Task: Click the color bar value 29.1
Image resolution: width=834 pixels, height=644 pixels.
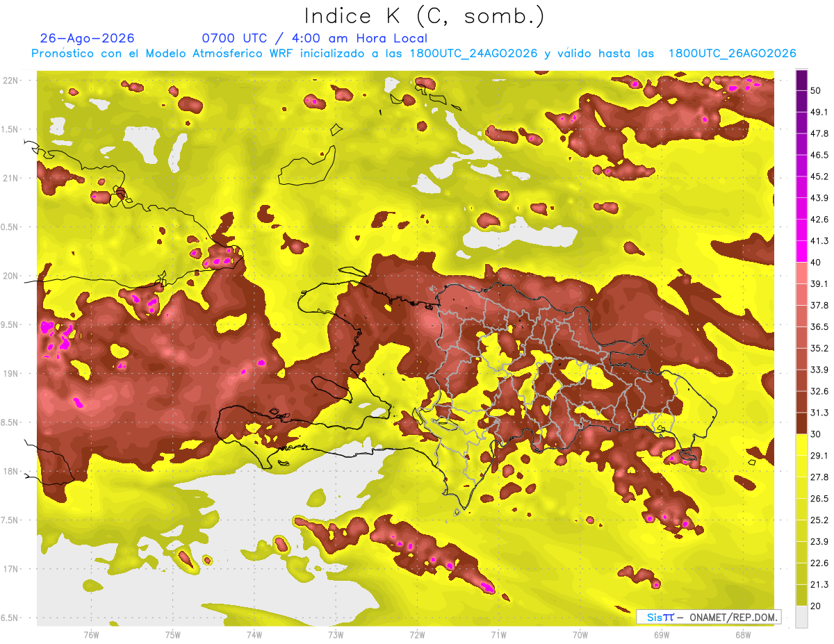Action: [x=819, y=455]
